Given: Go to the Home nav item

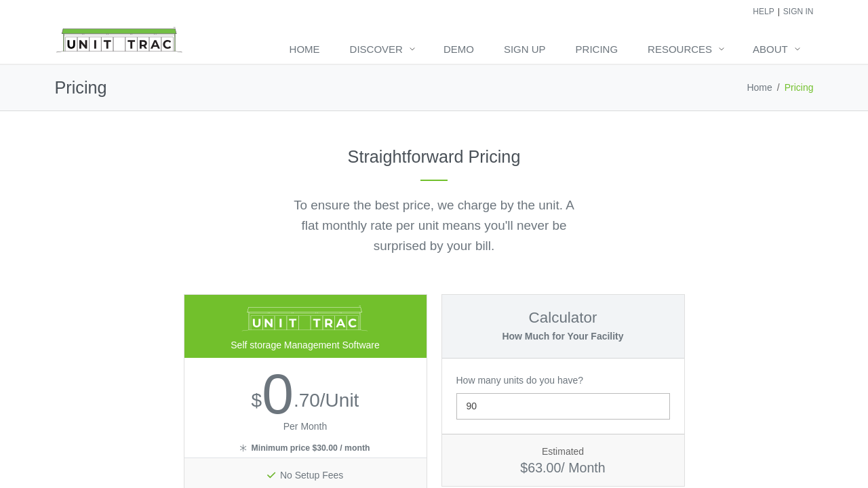Looking at the screenshot, I should (x=304, y=49).
